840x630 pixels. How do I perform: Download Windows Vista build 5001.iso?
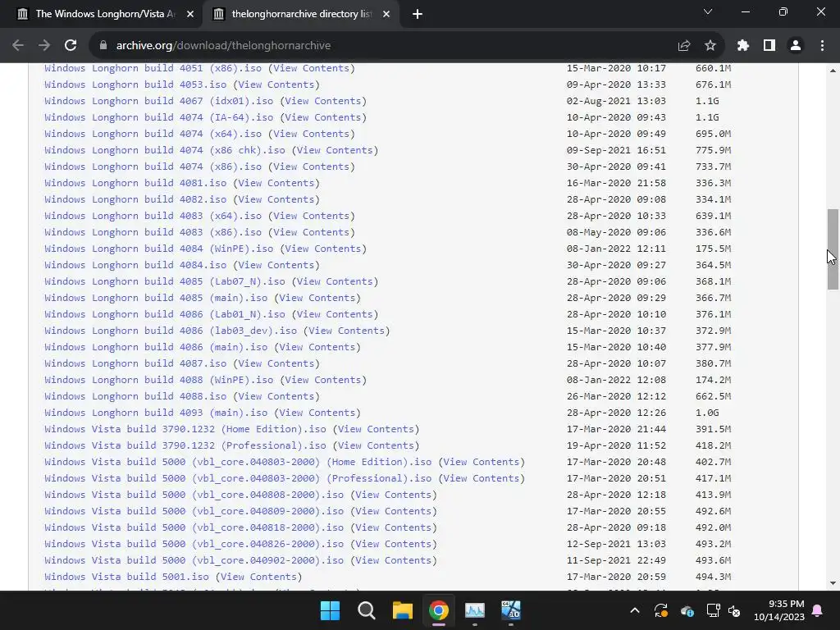[x=126, y=577]
